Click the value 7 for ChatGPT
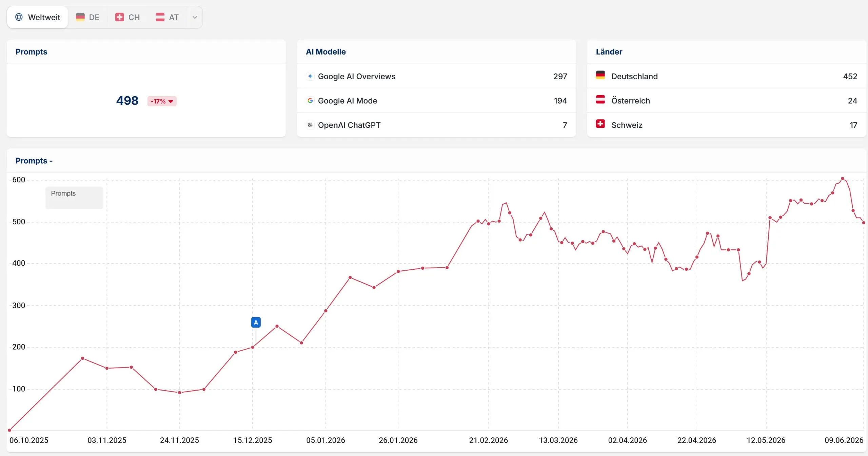Viewport: 868px width, 456px height. (x=565, y=125)
